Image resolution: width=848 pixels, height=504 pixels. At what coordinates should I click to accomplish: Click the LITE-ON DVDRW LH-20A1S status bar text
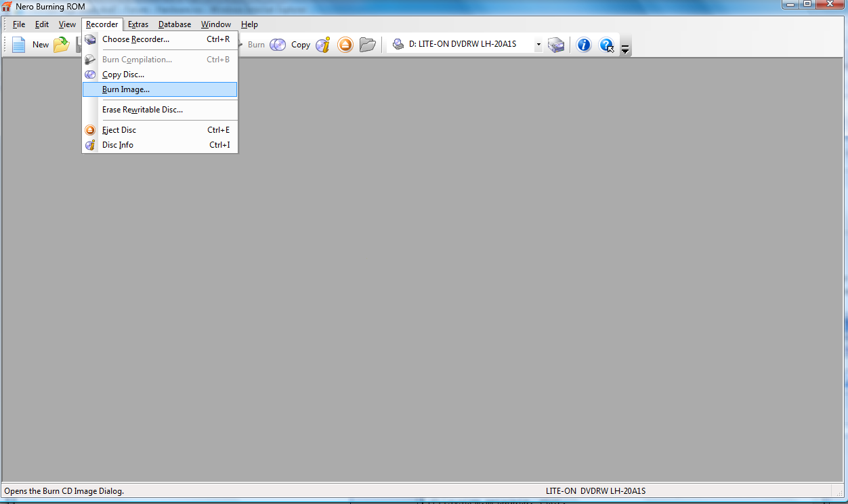click(x=595, y=491)
